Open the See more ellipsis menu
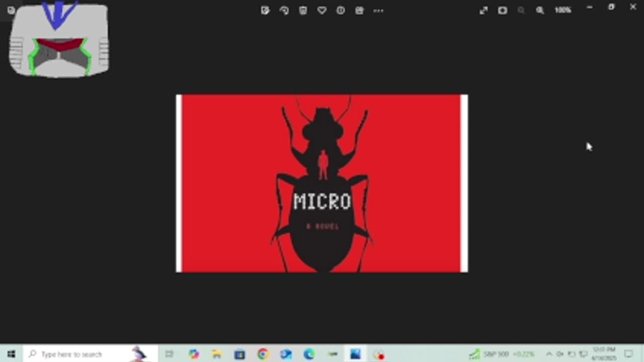644x362 pixels. (x=378, y=10)
